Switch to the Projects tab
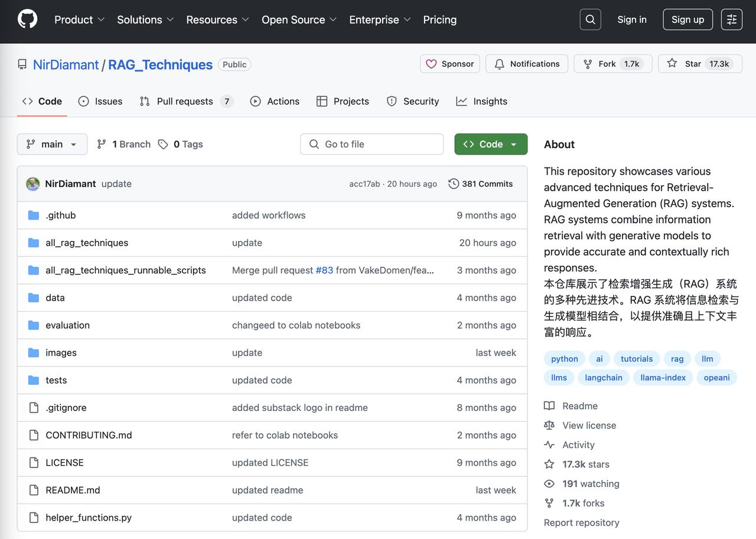This screenshot has height=539, width=756. pos(343,101)
